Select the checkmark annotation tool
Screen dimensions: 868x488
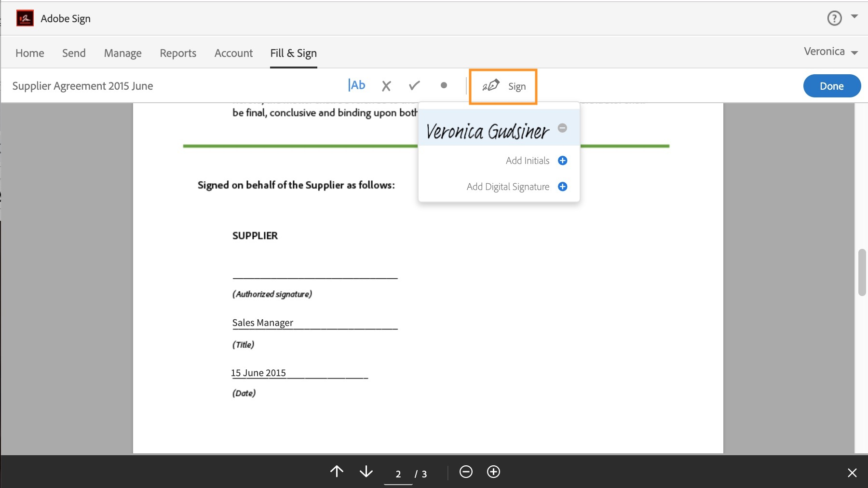pyautogui.click(x=415, y=85)
